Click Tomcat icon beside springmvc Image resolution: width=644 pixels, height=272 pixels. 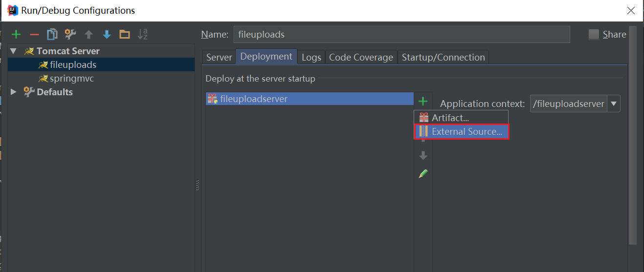[x=43, y=78]
